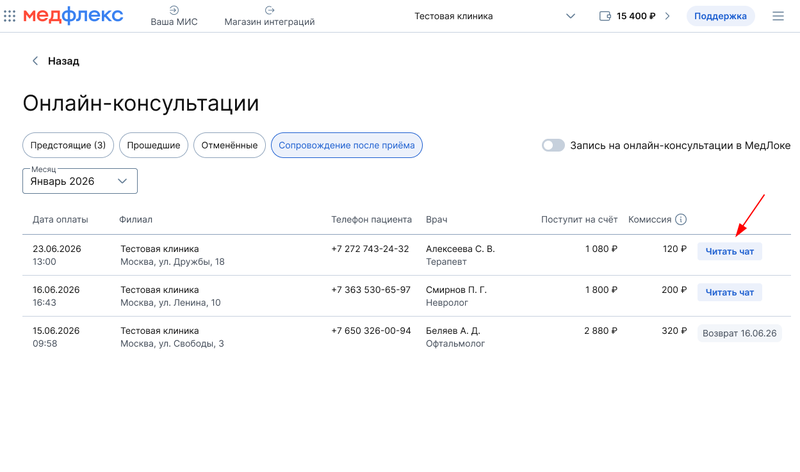Click the back chevron next to Назад
The width and height of the screenshot is (800, 472).
(35, 61)
